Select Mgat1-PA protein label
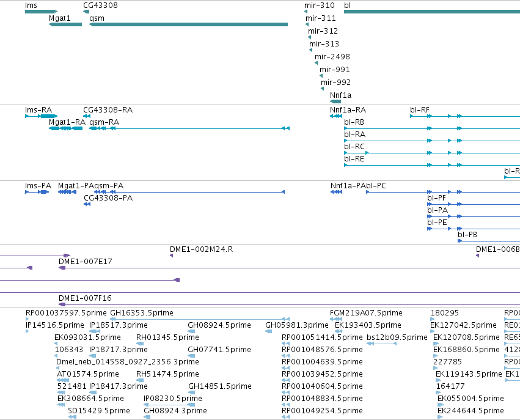The height and width of the screenshot is (420, 520). tap(76, 186)
